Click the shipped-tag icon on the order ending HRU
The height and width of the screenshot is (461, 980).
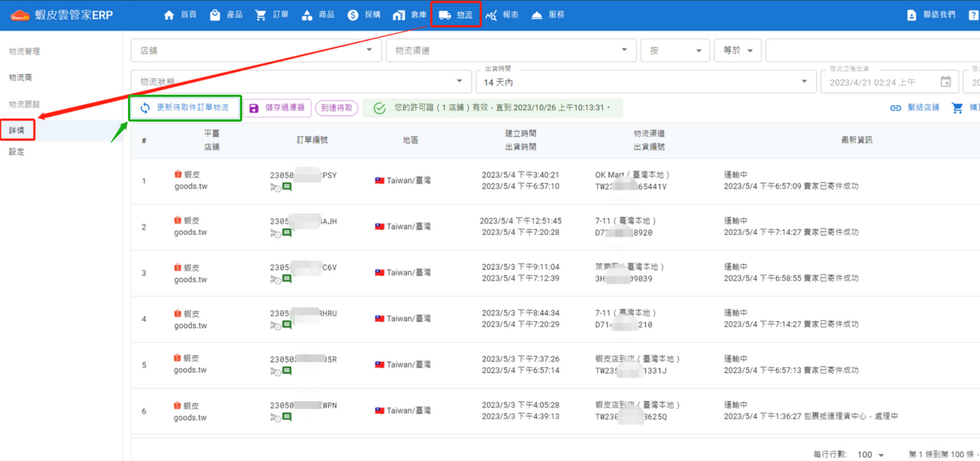[x=275, y=326]
